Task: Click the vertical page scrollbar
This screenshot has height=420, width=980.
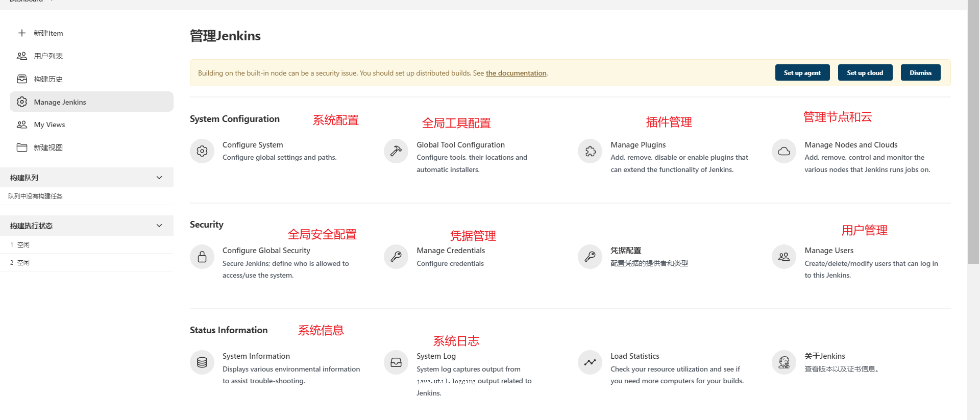Action: coord(973,132)
